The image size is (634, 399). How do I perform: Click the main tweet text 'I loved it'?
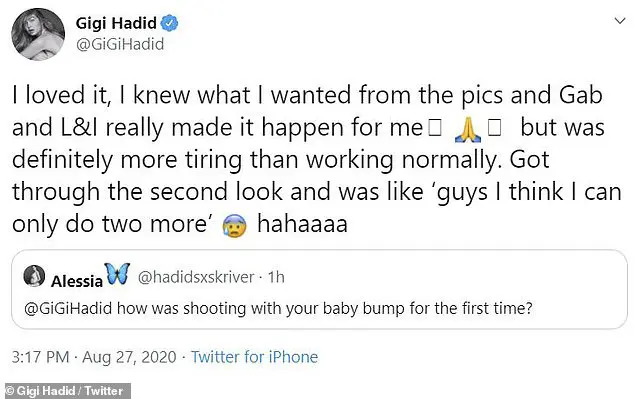click(61, 95)
